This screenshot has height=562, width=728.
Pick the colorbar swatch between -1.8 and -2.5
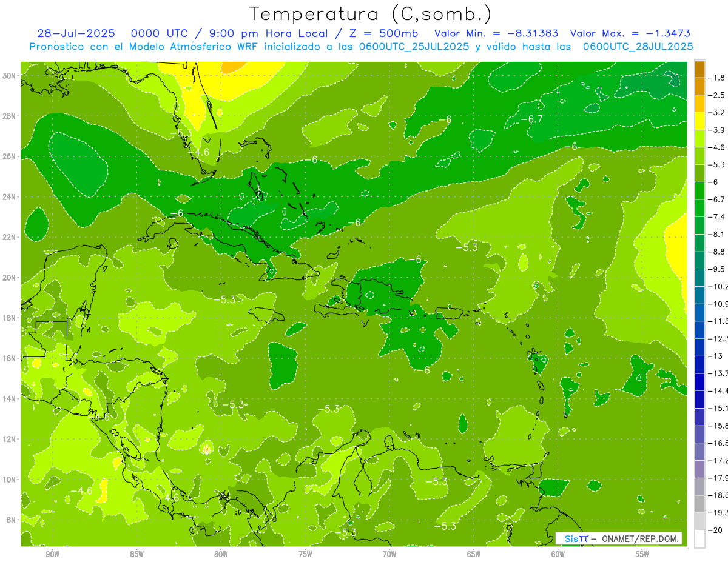[x=699, y=86]
